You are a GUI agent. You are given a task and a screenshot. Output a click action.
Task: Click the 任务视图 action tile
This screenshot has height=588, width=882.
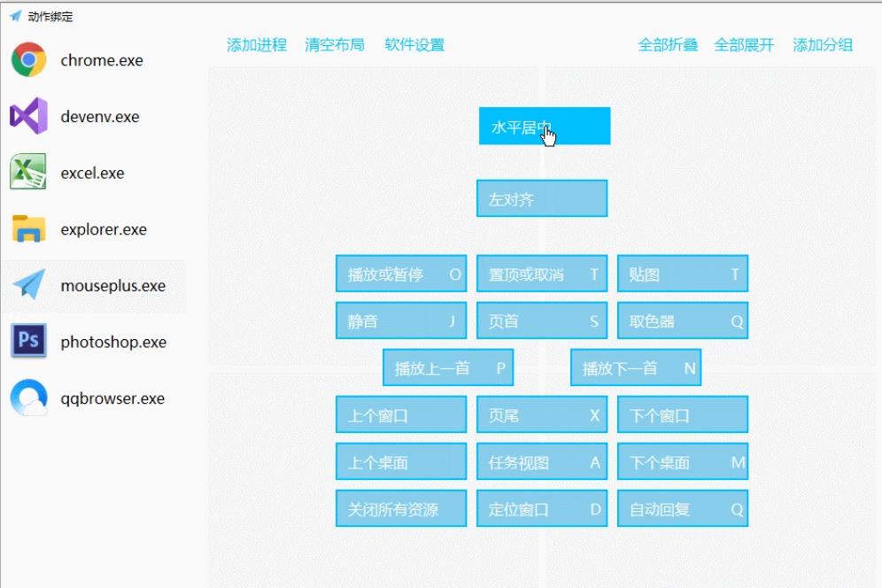[x=542, y=461]
